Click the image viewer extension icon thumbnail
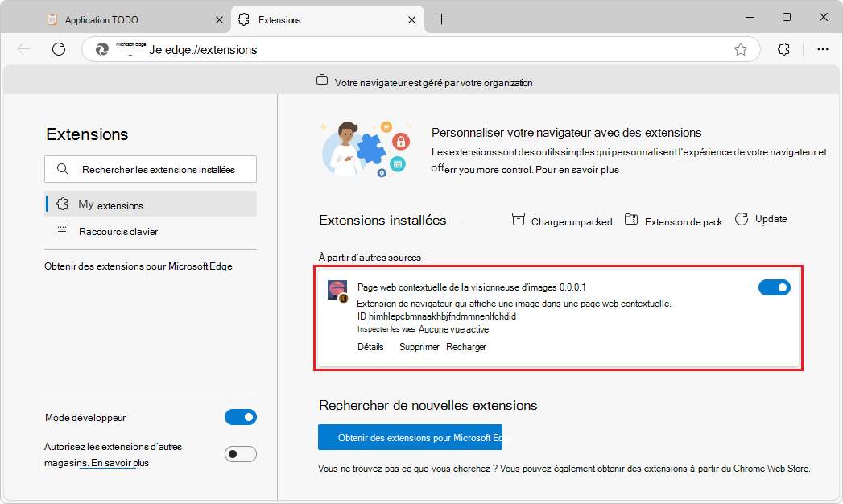Viewport: 843px width, 504px height. [x=337, y=289]
